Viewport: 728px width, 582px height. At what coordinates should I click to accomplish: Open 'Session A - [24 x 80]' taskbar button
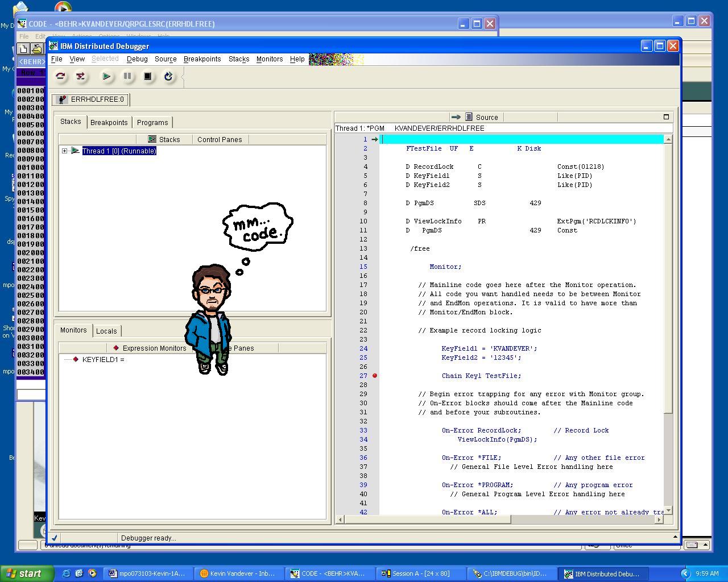click(x=421, y=573)
